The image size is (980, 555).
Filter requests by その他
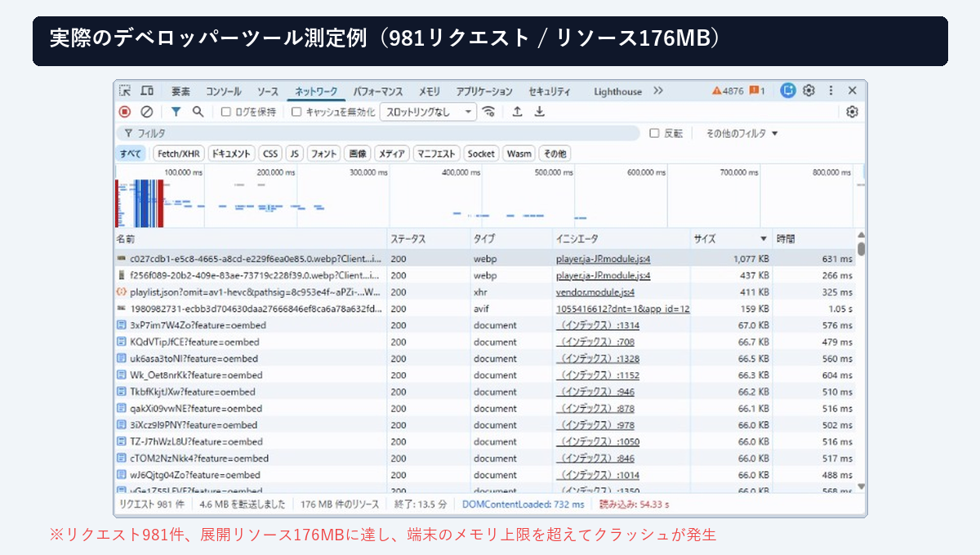[555, 153]
